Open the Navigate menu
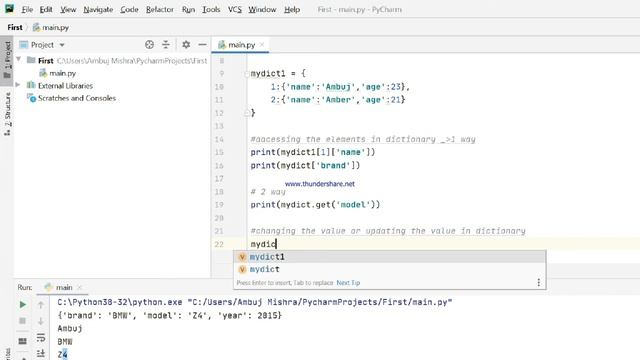 98,9
